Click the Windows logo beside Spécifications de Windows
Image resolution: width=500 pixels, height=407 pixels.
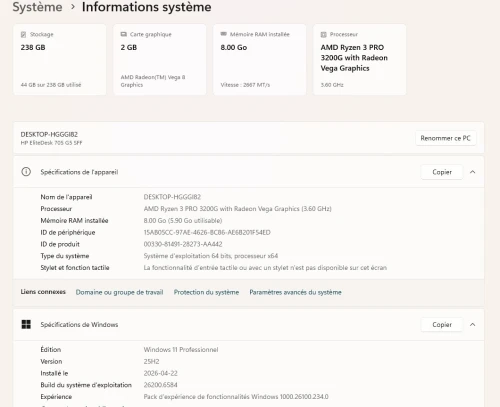pyautogui.click(x=26, y=324)
